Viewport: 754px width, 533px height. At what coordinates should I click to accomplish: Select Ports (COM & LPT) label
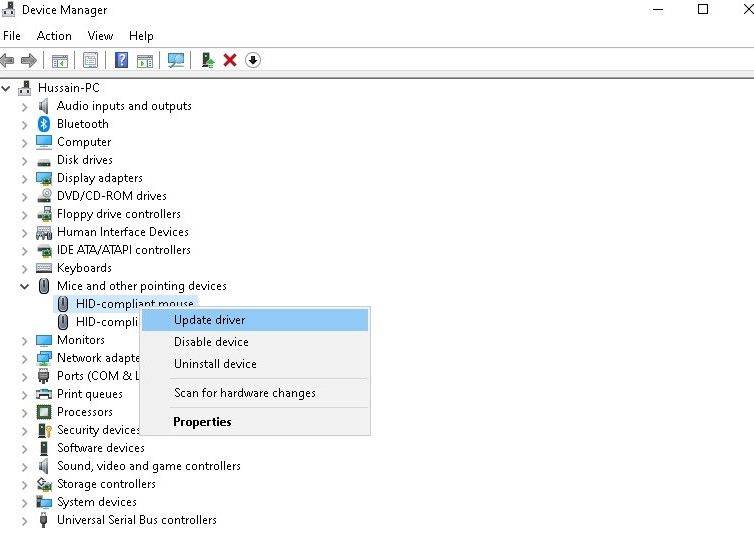pyautogui.click(x=98, y=376)
